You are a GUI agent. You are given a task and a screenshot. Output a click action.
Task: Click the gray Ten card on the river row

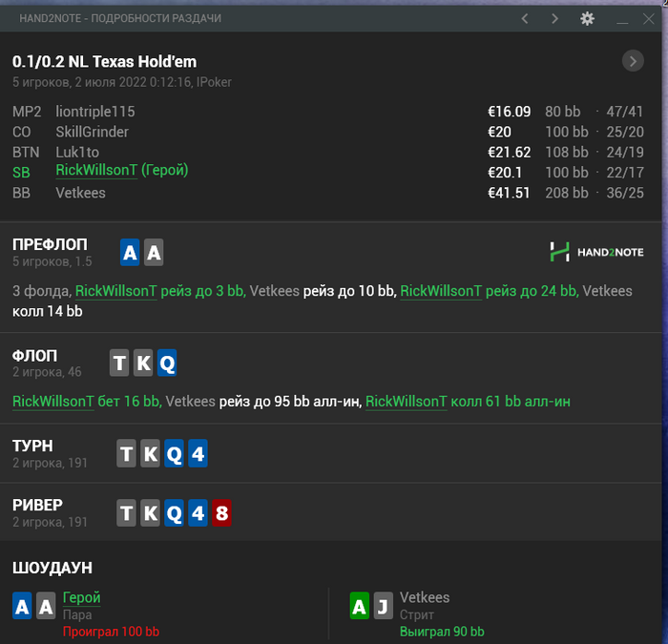click(x=126, y=513)
